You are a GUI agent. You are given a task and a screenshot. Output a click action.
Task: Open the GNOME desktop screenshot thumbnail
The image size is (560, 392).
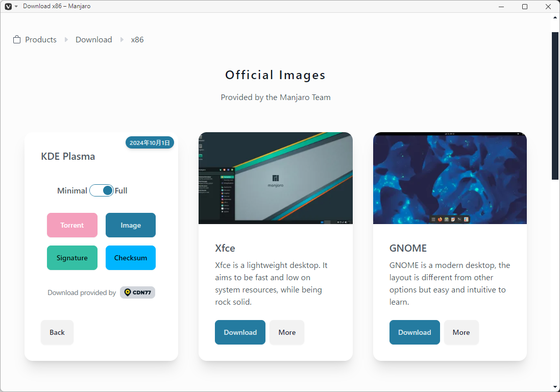tap(450, 178)
